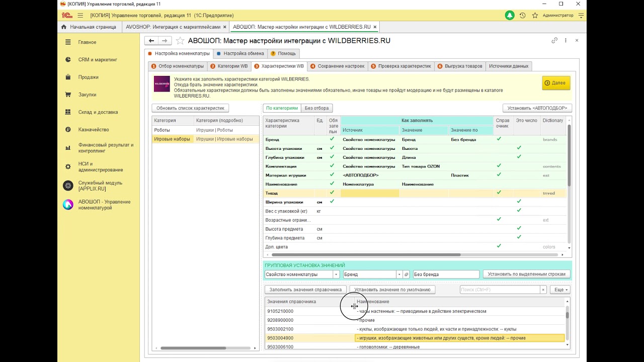The width and height of the screenshot is (644, 362).
Task: Click Обновить список характеристик
Action: click(190, 108)
